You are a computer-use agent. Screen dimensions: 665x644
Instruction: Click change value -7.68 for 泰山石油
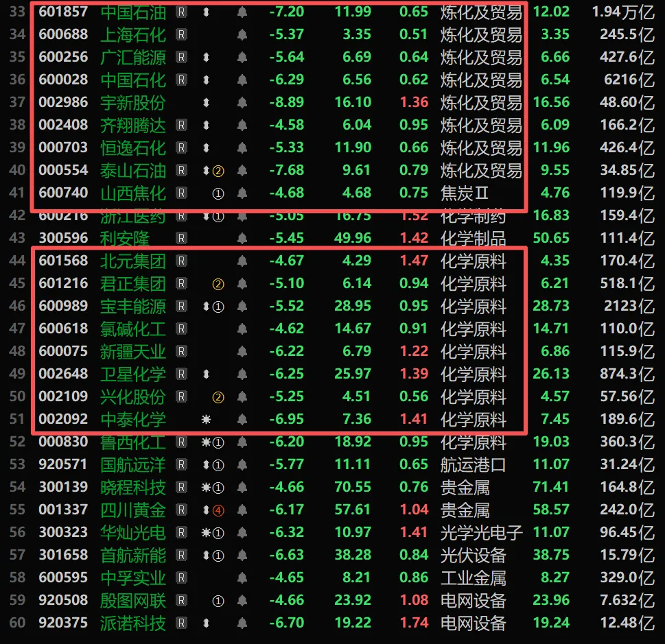coord(287,170)
